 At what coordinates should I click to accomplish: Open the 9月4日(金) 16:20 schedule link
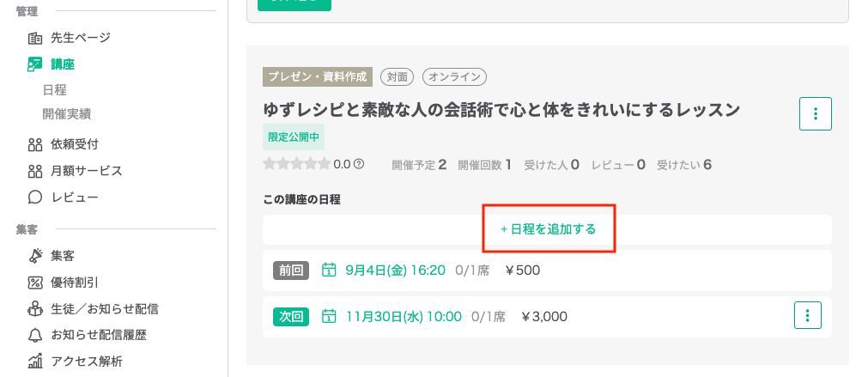pyautogui.click(x=395, y=271)
